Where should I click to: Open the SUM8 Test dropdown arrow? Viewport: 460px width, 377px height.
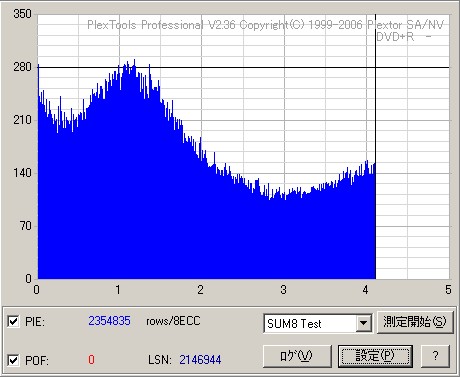pos(363,323)
